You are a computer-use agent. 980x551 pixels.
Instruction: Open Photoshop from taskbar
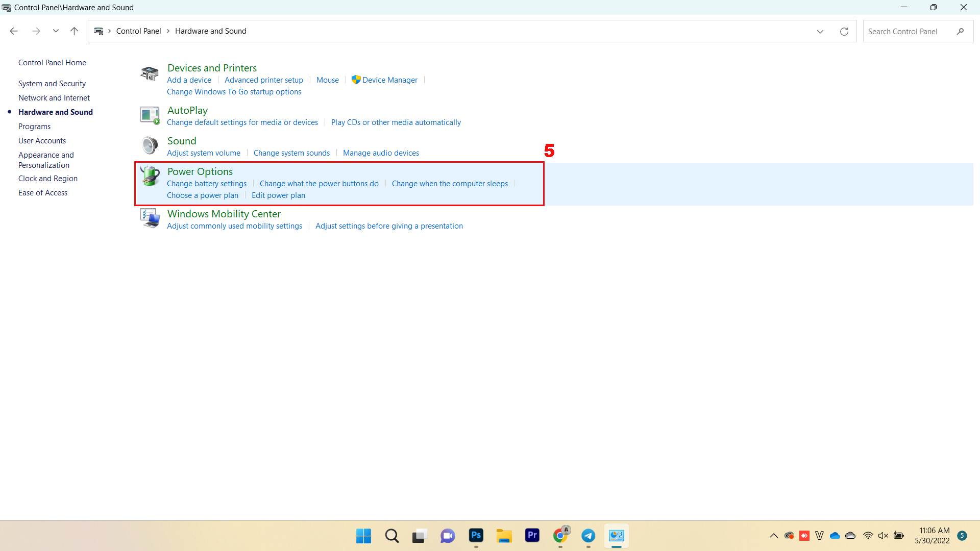point(476,535)
